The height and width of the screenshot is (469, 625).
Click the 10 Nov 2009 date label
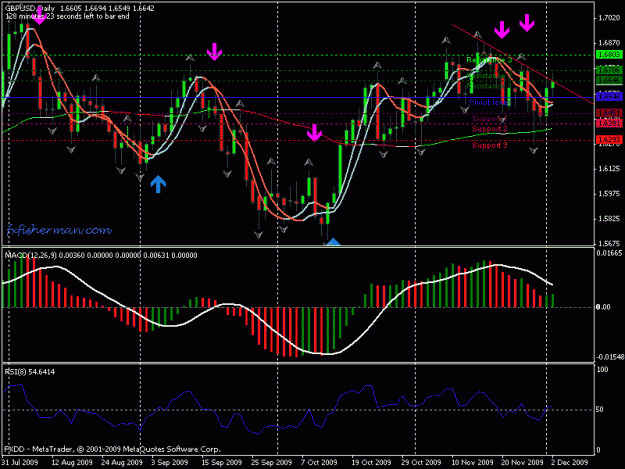pos(472,462)
